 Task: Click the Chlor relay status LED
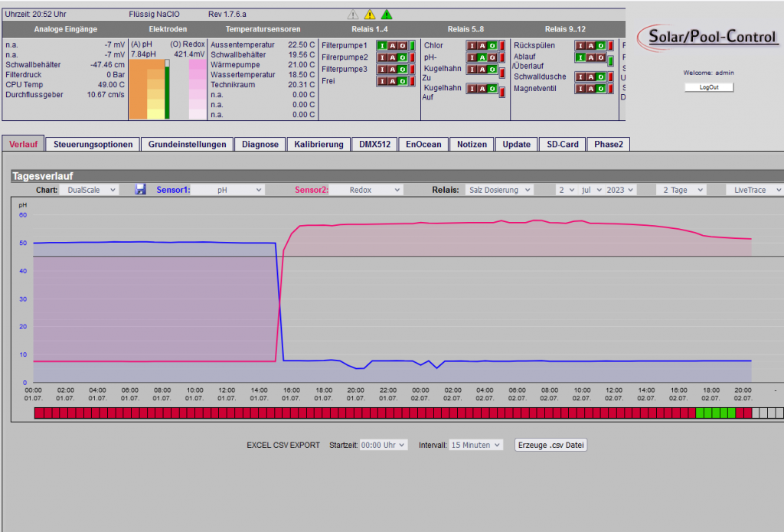click(502, 45)
